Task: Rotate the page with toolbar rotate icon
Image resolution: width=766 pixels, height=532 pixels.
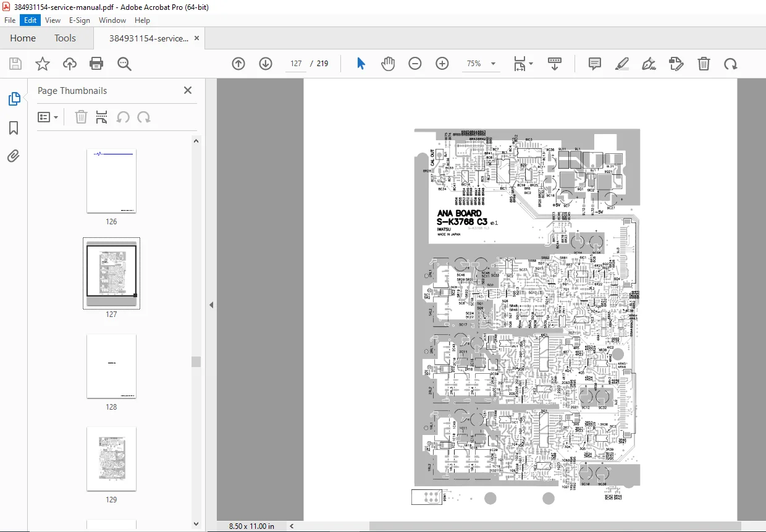Action: coord(731,64)
